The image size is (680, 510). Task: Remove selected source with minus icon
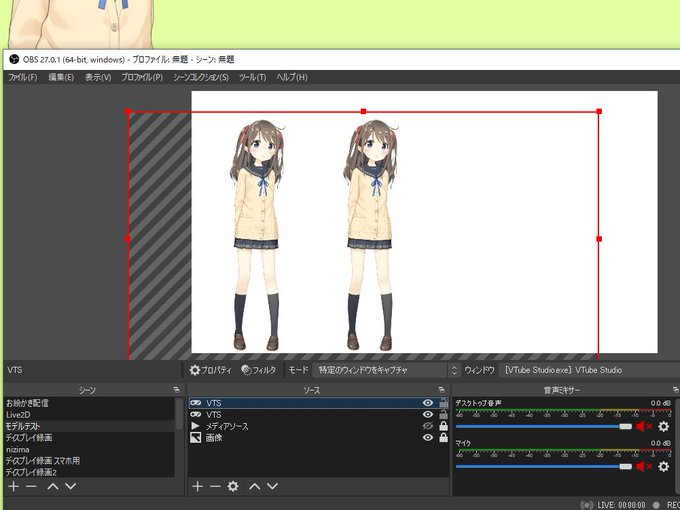click(x=215, y=486)
